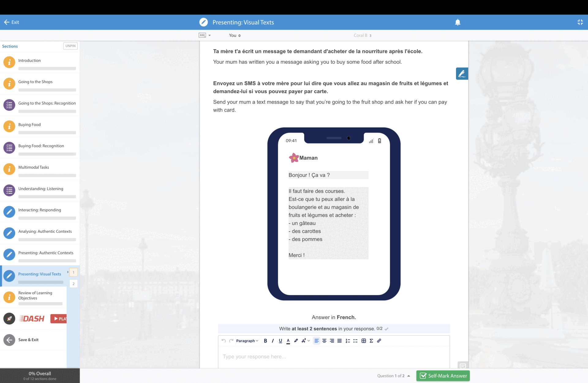Open the Interacting: Responding section

point(40,210)
